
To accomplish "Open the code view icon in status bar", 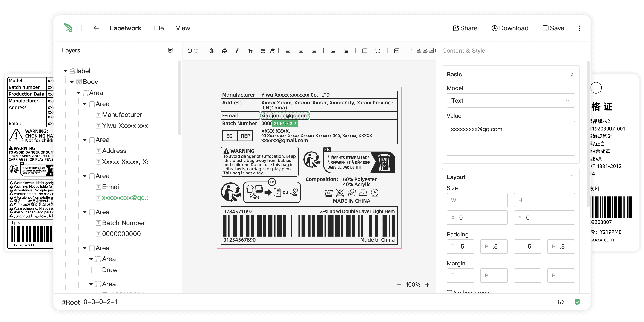I will click(561, 302).
